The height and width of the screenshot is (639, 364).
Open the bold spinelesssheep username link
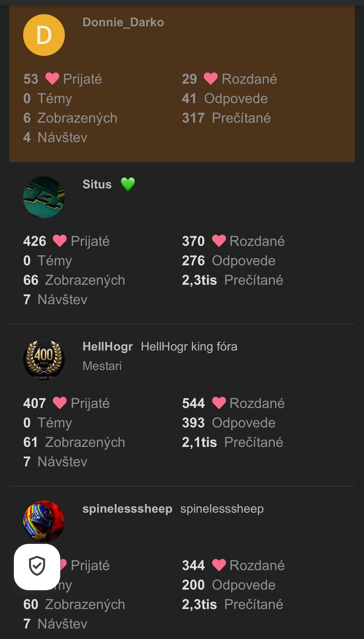[127, 509]
